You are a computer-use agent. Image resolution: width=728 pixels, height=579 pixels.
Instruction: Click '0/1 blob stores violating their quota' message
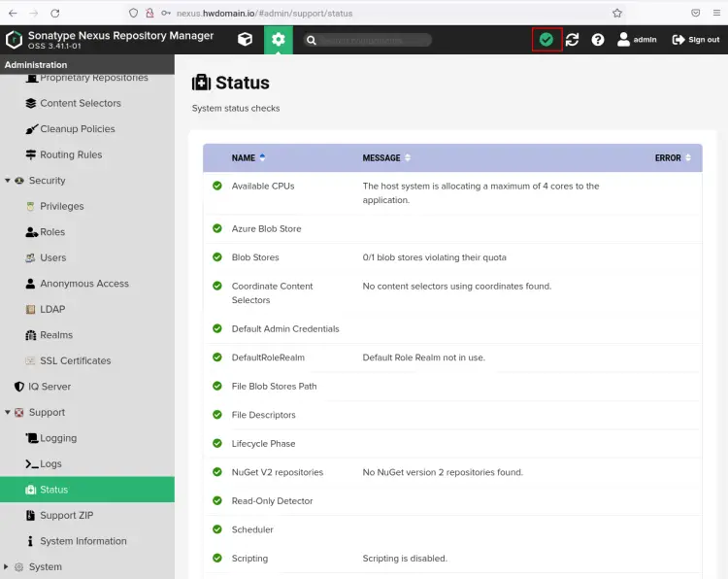click(x=434, y=257)
